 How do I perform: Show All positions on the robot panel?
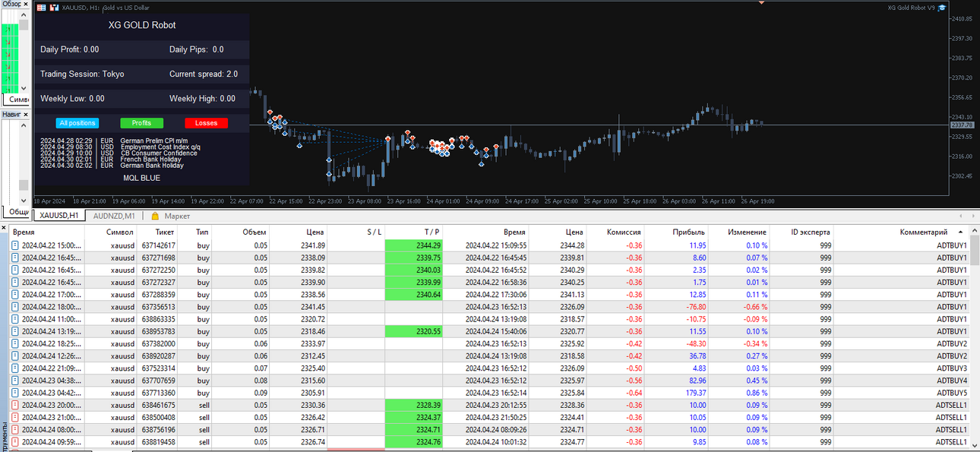point(77,123)
